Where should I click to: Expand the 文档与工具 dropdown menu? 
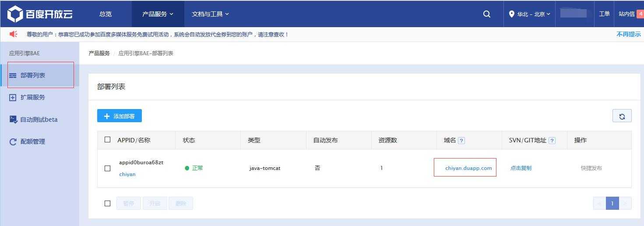coord(211,14)
